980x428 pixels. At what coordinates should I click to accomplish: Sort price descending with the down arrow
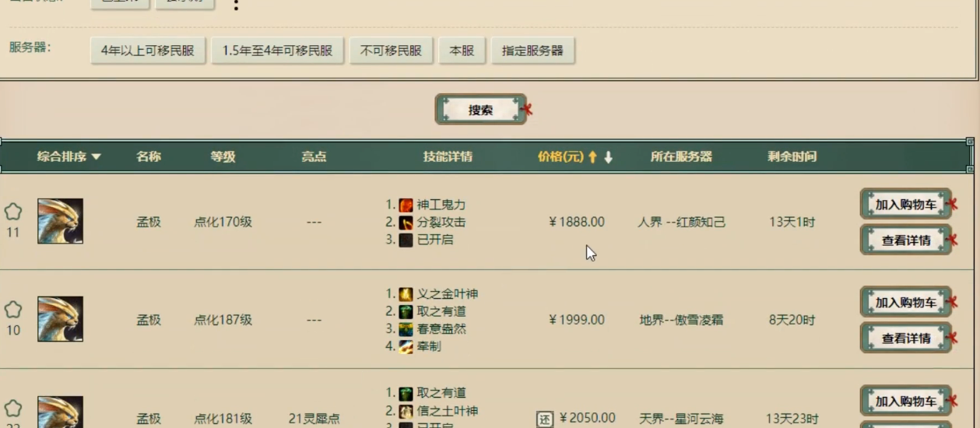609,157
